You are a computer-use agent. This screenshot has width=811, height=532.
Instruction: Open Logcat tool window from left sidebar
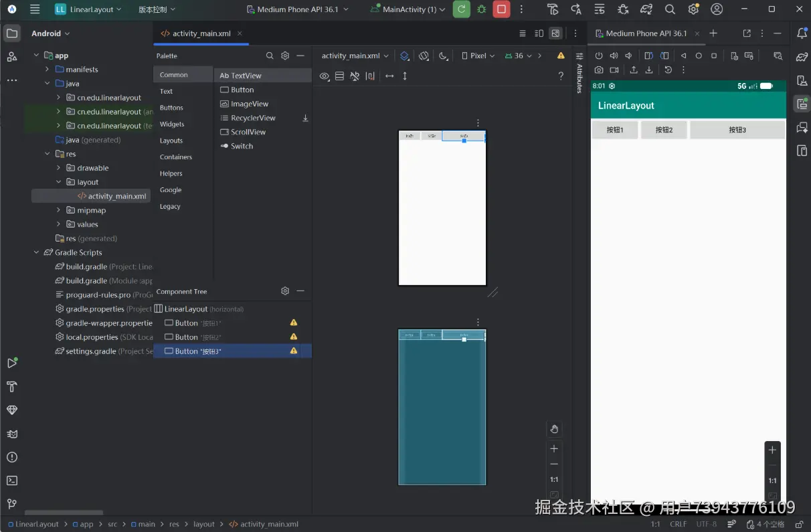coord(11,434)
